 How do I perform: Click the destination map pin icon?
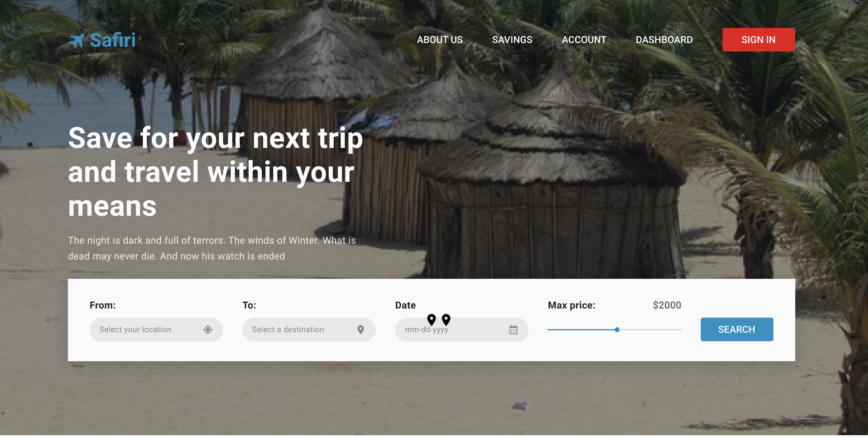click(x=361, y=329)
